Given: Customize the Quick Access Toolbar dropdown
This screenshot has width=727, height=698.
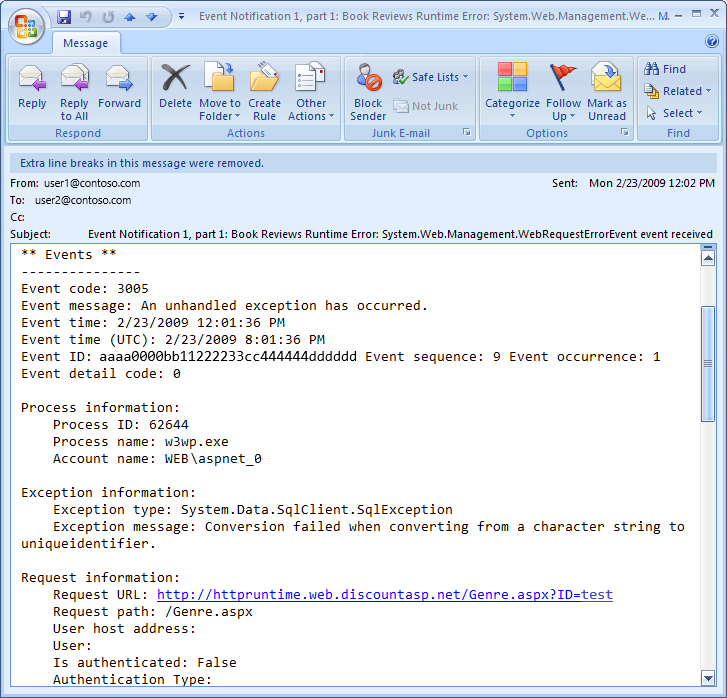Looking at the screenshot, I should tap(181, 17).
